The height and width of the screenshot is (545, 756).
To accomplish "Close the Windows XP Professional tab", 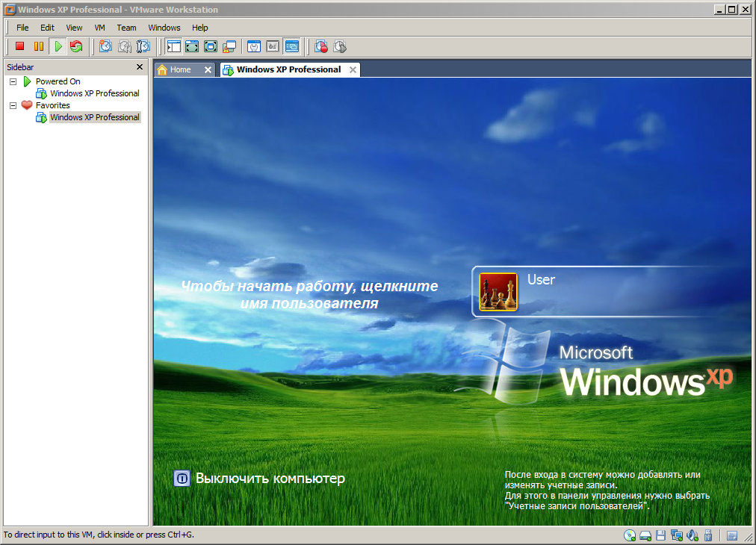I will 353,70.
